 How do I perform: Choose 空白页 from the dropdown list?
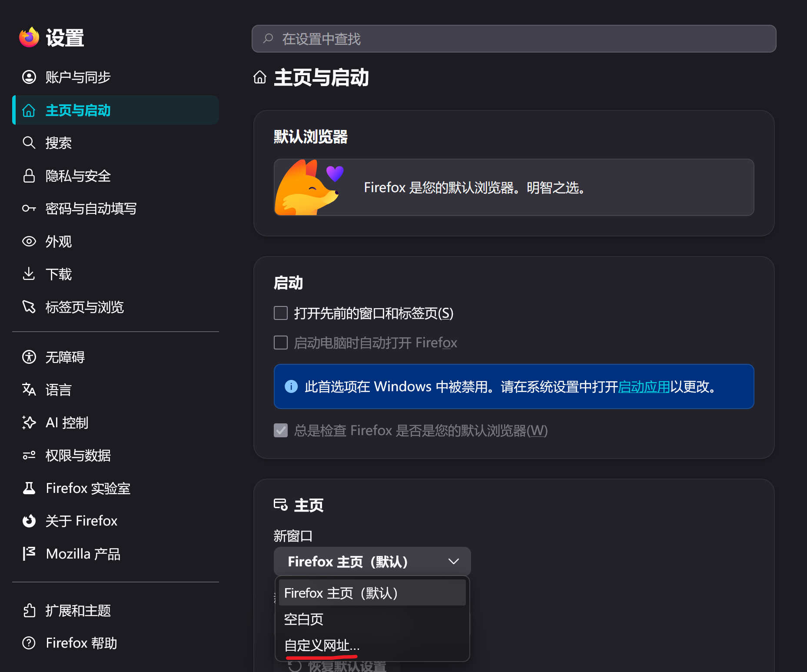372,619
